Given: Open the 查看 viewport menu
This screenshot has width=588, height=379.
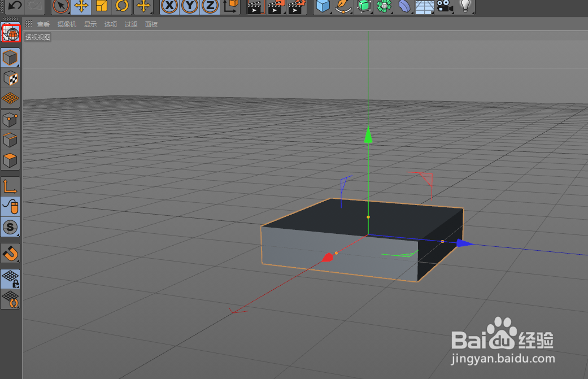Looking at the screenshot, I should (43, 24).
